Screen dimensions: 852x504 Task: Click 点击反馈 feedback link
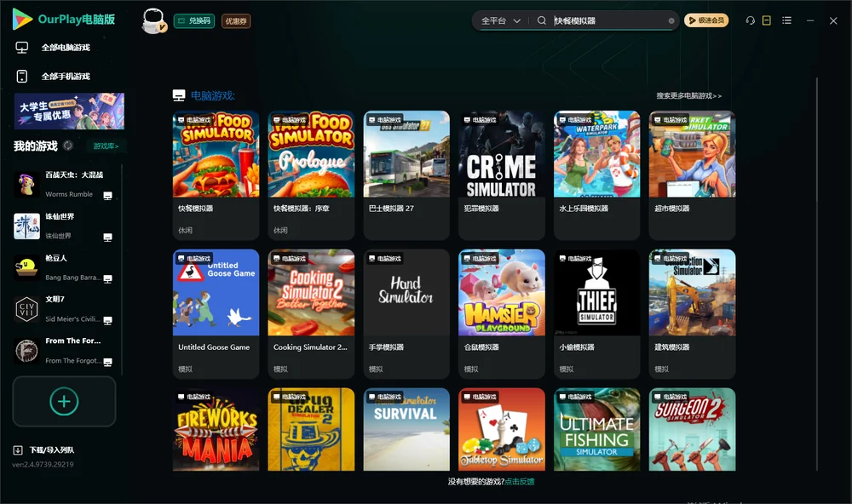coord(520,481)
